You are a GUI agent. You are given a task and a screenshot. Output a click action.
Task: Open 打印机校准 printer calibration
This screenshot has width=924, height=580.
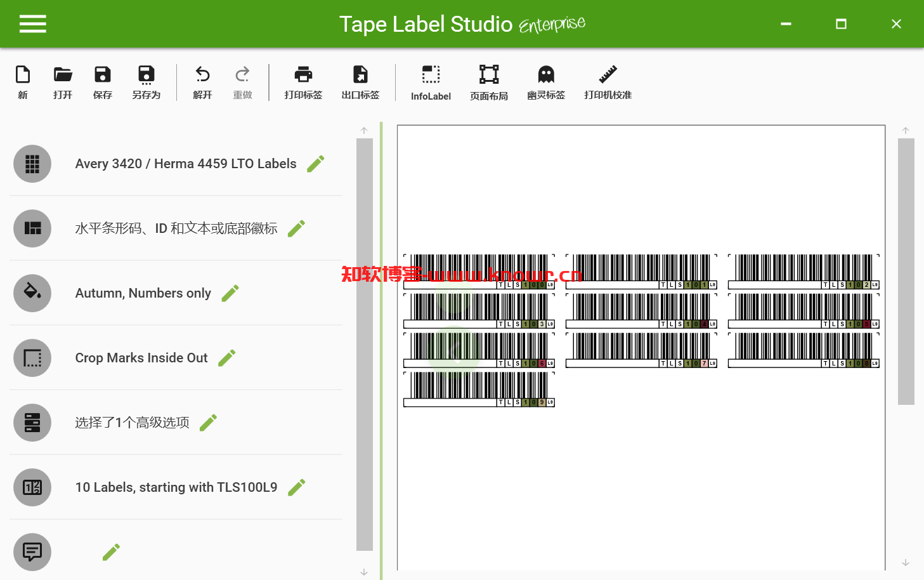(608, 82)
